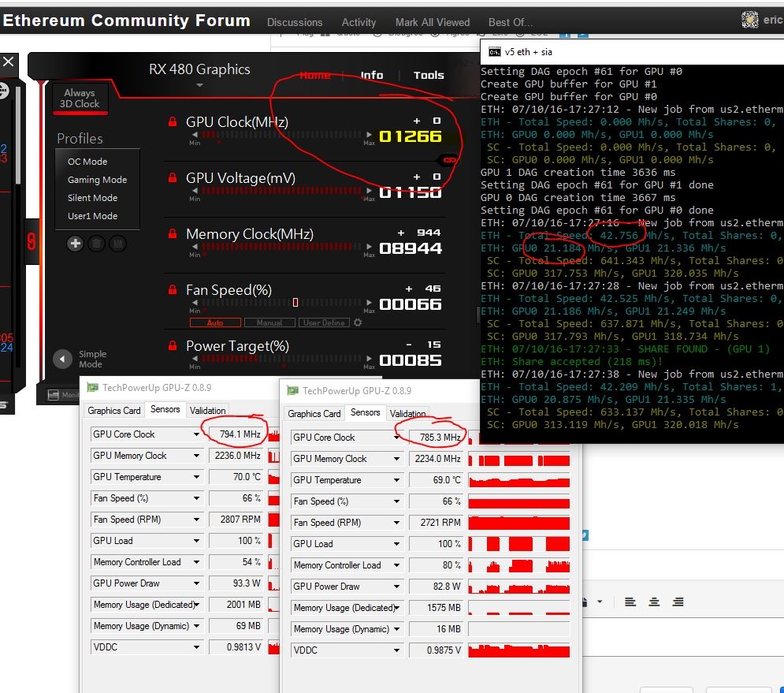The width and height of the screenshot is (784, 693).
Task: Select the Silent Mode profile
Action: 92,198
